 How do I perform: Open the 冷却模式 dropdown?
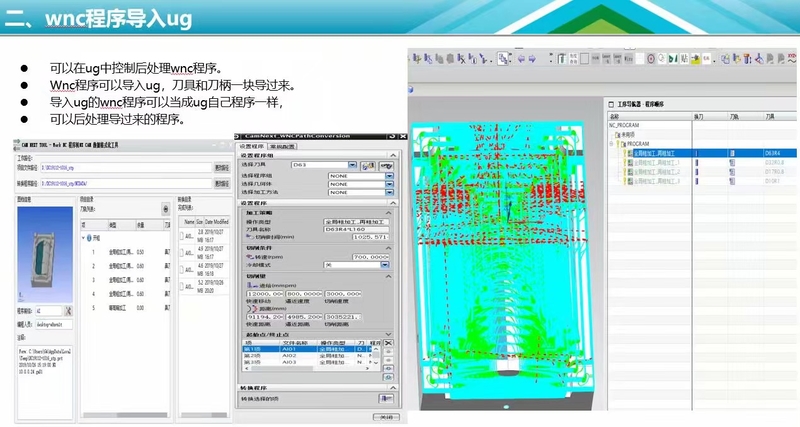coord(385,265)
